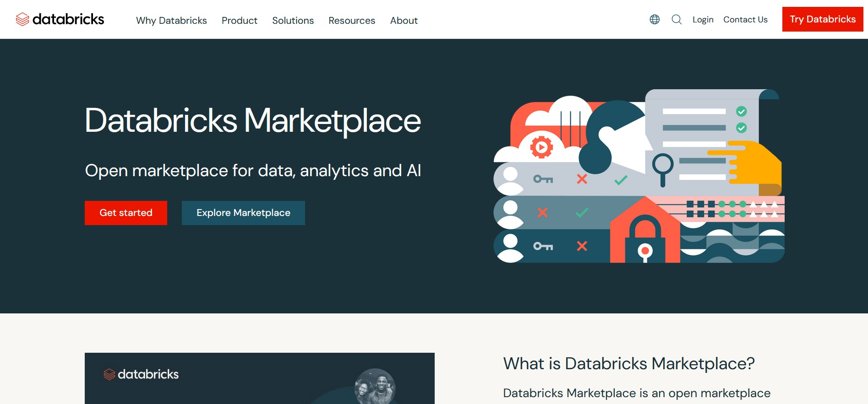Open the Resources menu

[x=352, y=21]
